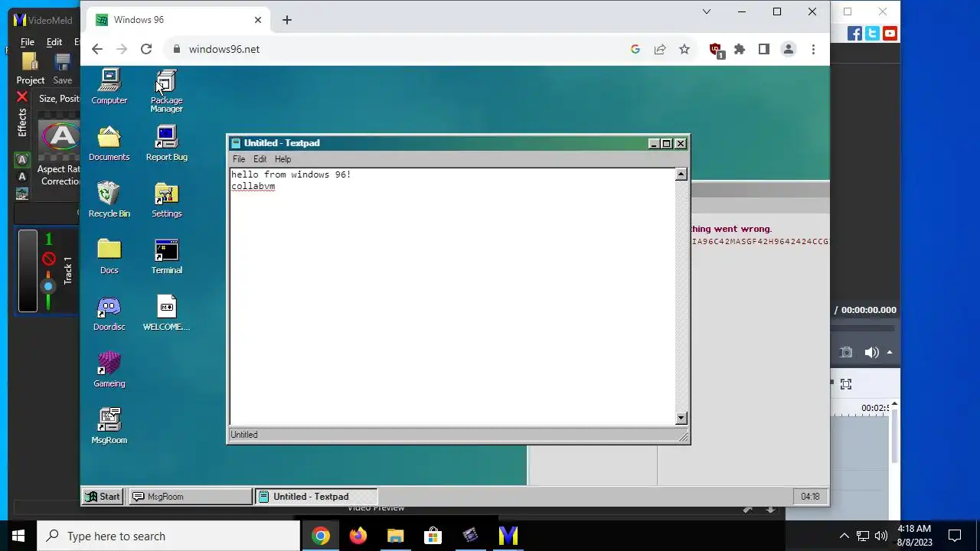The width and height of the screenshot is (980, 551).
Task: Open the Package Manager desktop icon
Action: tap(166, 91)
